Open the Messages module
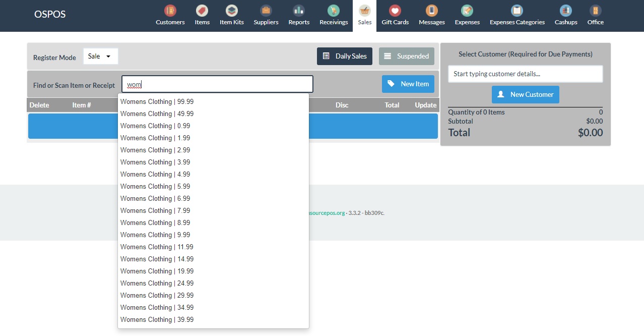This screenshot has height=336, width=644. 431,16
